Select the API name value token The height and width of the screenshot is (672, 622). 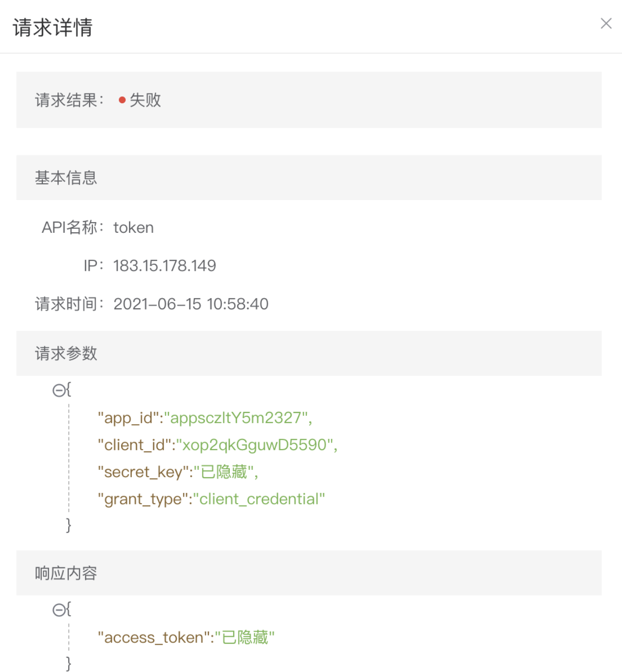tap(133, 227)
